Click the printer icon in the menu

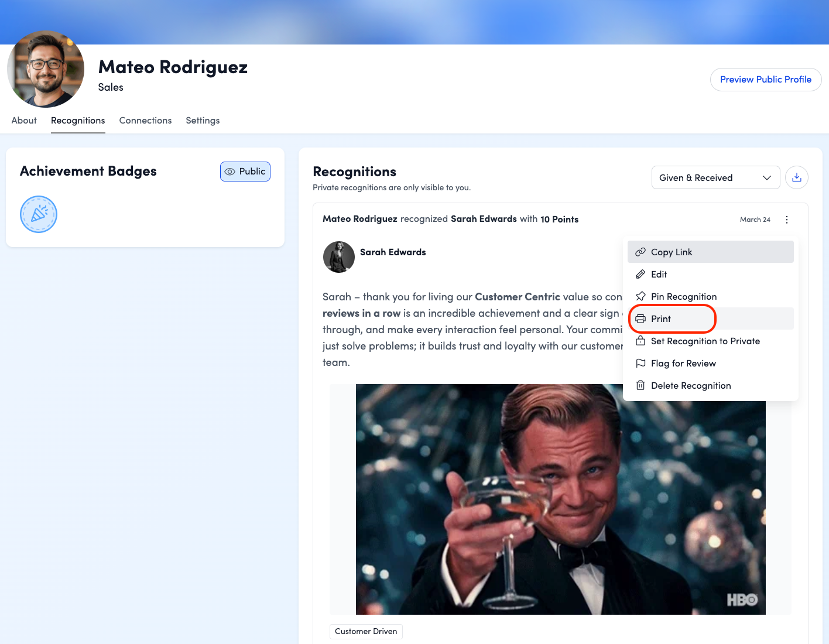(x=640, y=318)
